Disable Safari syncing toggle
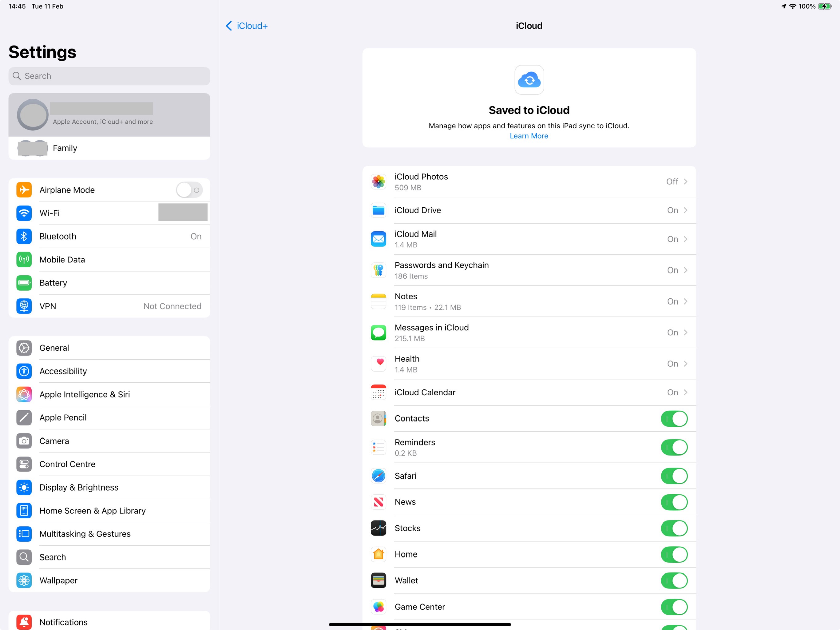 (674, 476)
